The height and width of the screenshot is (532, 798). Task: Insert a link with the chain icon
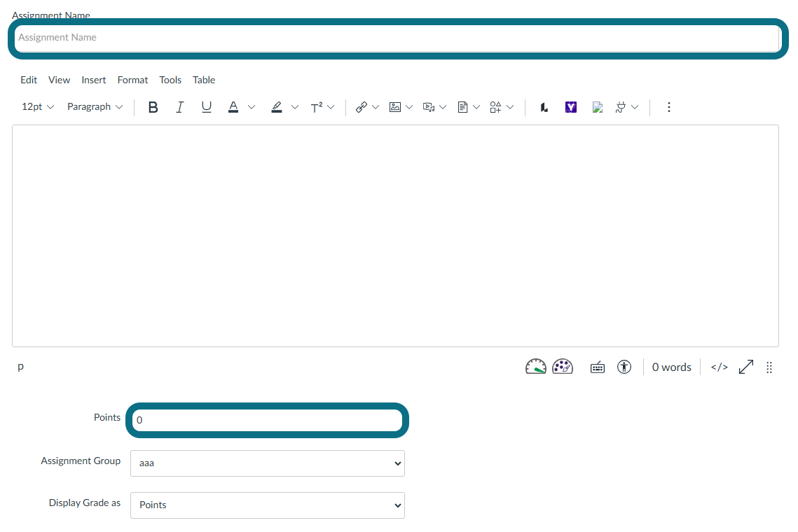(x=362, y=107)
